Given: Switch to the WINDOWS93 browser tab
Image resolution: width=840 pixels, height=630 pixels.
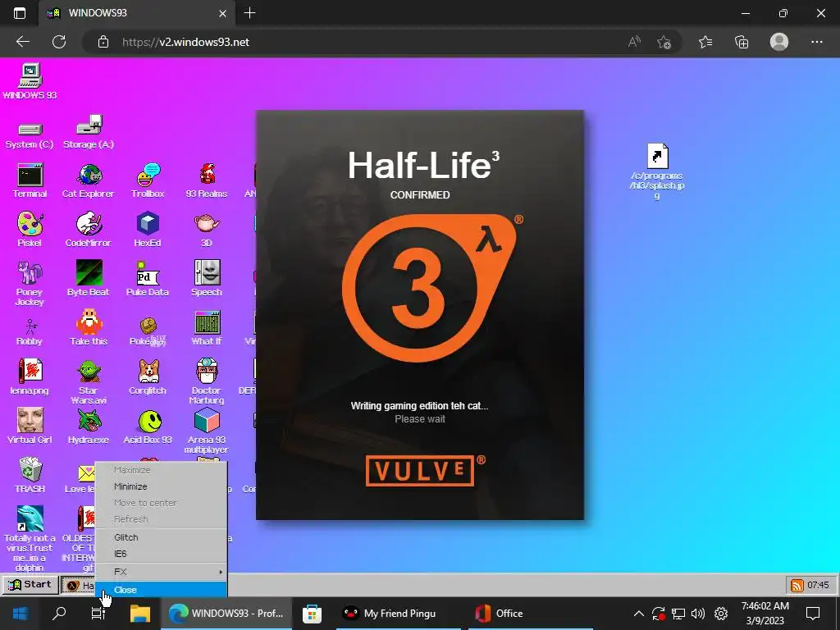Looking at the screenshot, I should (137, 13).
